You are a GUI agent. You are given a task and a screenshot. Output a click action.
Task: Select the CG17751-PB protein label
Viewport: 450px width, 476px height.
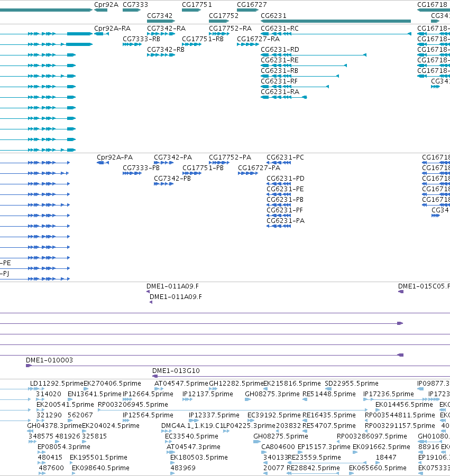[203, 168]
